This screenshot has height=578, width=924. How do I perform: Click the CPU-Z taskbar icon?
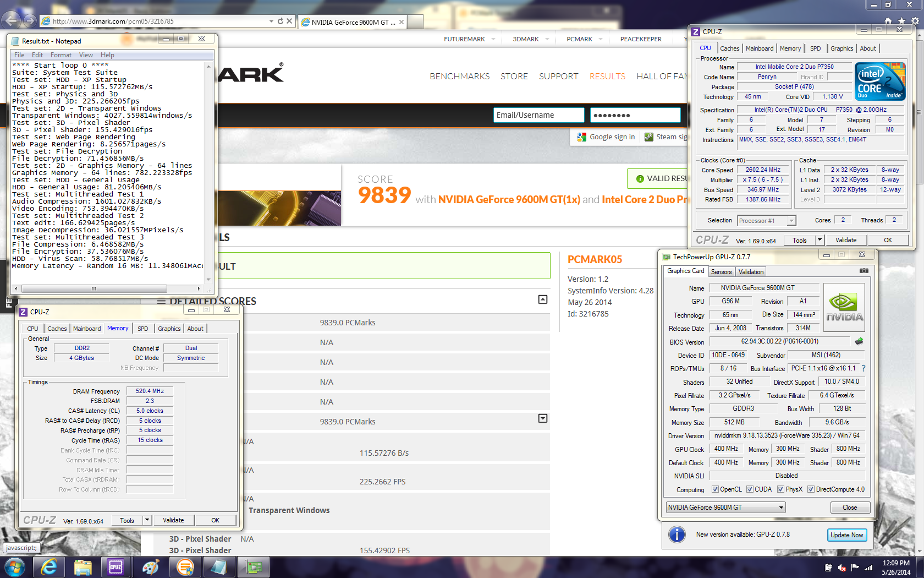(x=116, y=567)
